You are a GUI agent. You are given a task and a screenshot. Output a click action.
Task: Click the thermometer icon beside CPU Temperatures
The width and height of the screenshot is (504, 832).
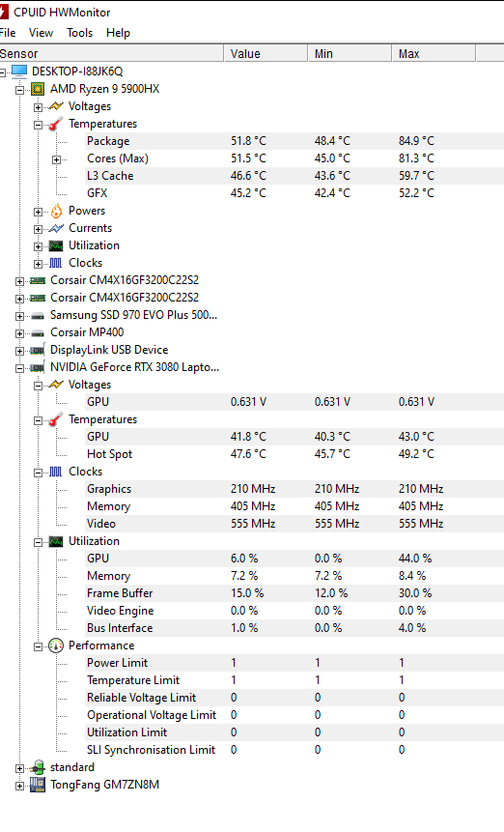click(56, 124)
